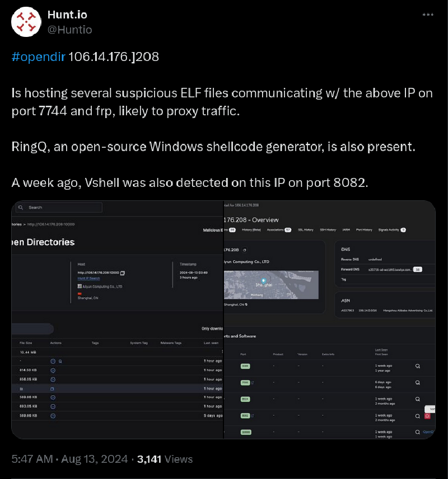Click the red alert icon on port 8082 row

click(x=427, y=416)
